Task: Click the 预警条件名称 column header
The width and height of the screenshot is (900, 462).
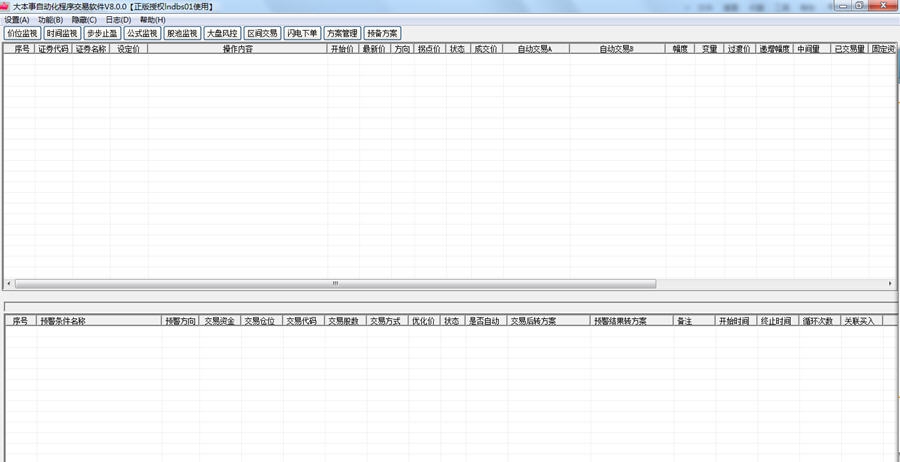Action: (x=99, y=321)
